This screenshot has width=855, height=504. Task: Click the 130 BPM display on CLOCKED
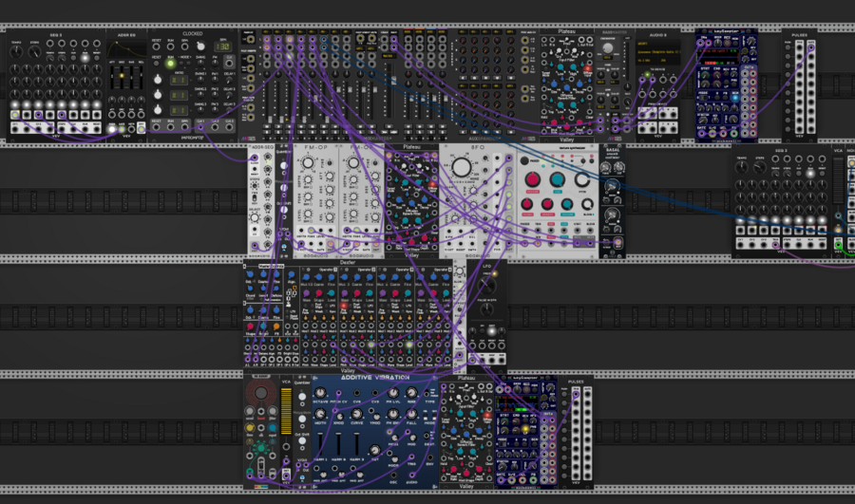click(222, 47)
